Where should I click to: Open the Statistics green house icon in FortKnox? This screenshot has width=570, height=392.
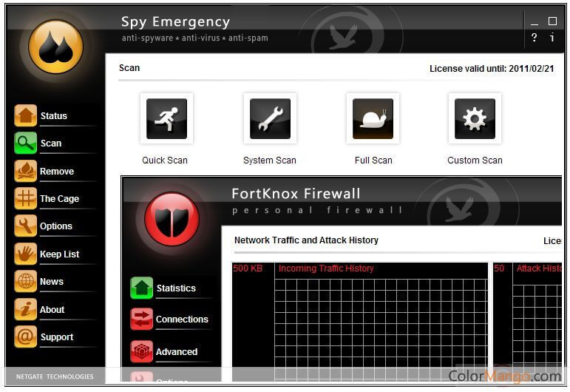tap(141, 288)
